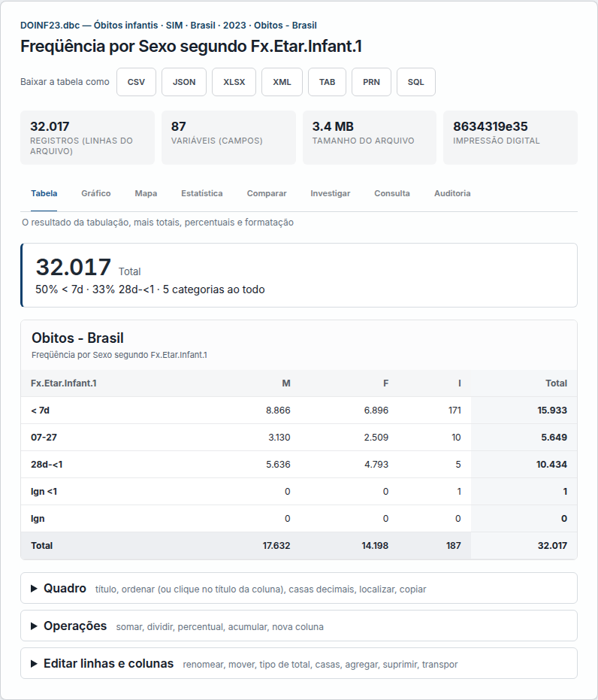Expand the Quadro section
This screenshot has width=598, height=700.
299,589
